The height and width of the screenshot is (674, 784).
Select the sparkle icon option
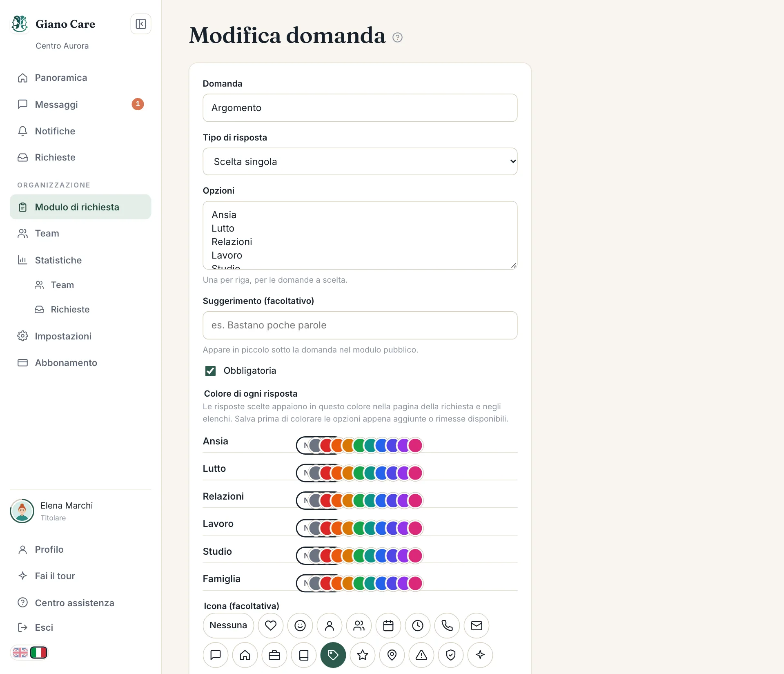pyautogui.click(x=480, y=655)
